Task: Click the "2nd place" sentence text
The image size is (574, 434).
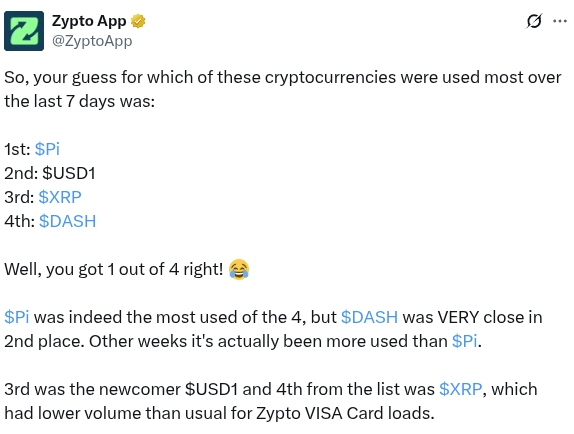Action: pos(44,341)
